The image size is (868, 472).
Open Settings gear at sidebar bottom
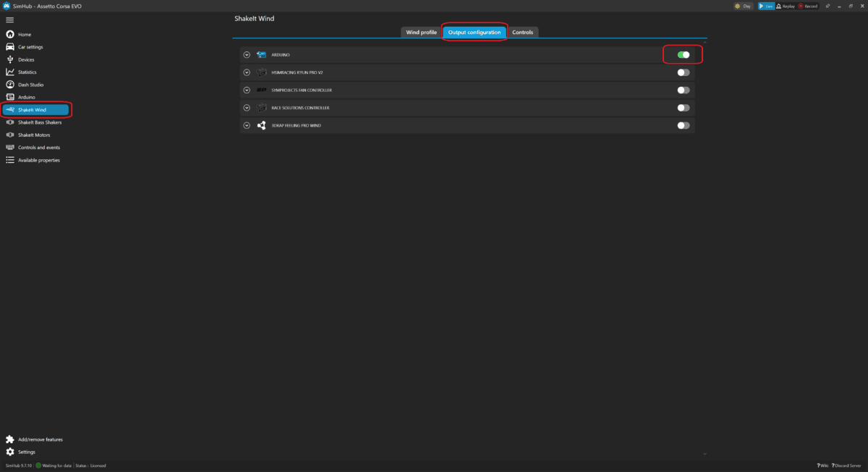pos(10,452)
